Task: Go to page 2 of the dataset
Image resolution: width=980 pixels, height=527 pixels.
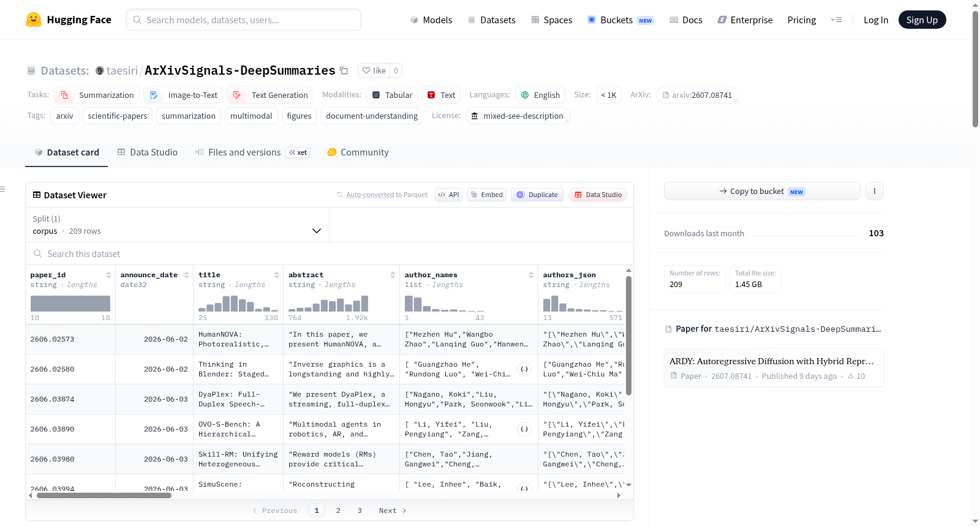Action: click(338, 510)
